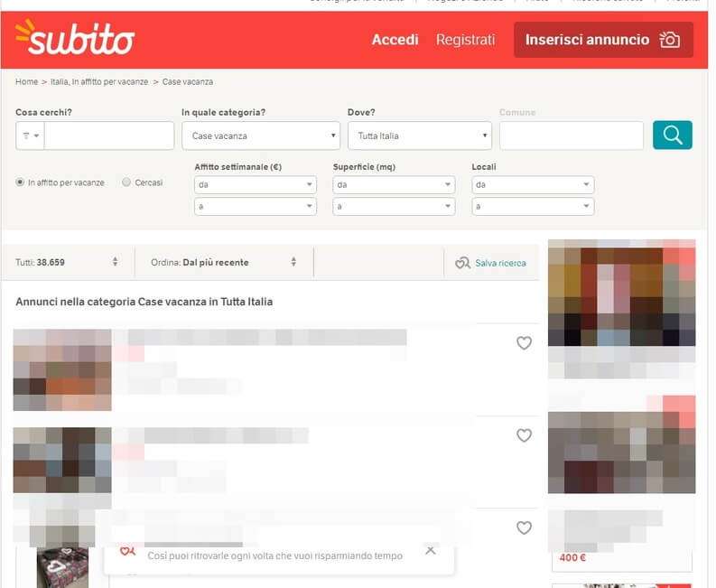Open Ordina: Dal più recente sorter
Image resolution: width=716 pixels, height=588 pixels.
pos(223,263)
